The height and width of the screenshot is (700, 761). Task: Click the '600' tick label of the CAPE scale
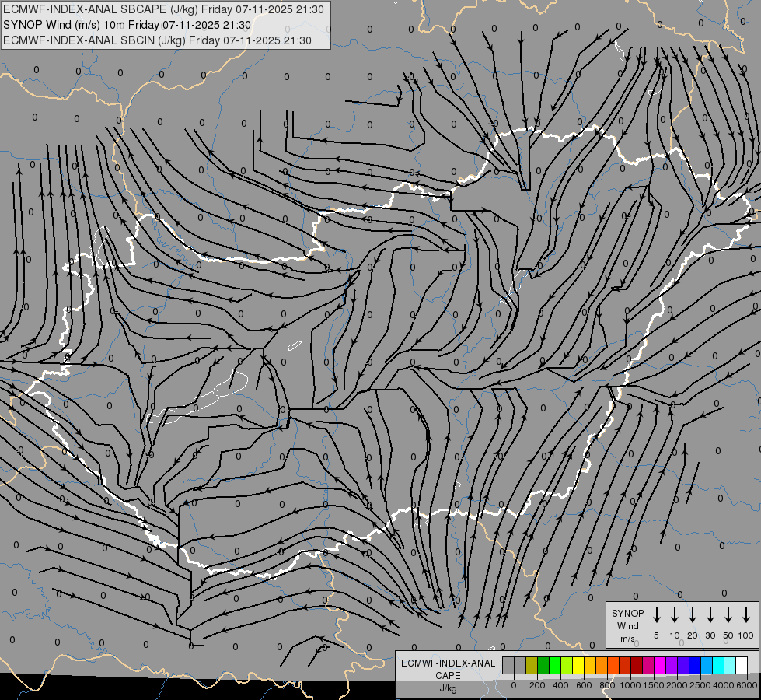584,685
